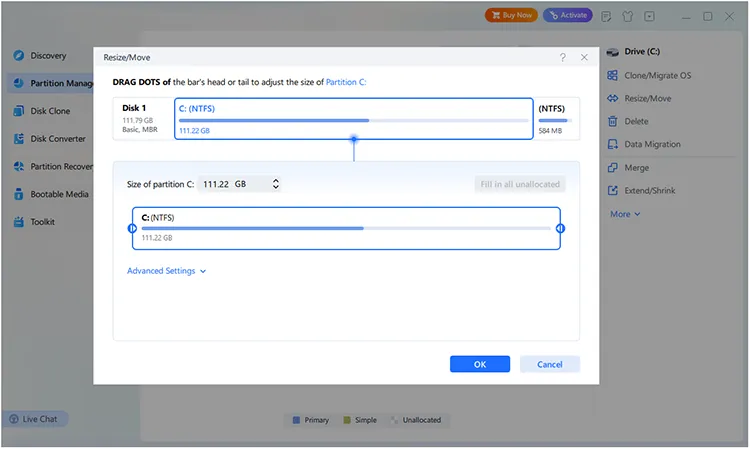Select the Disk Clone icon
The width and height of the screenshot is (750, 449).
click(19, 111)
